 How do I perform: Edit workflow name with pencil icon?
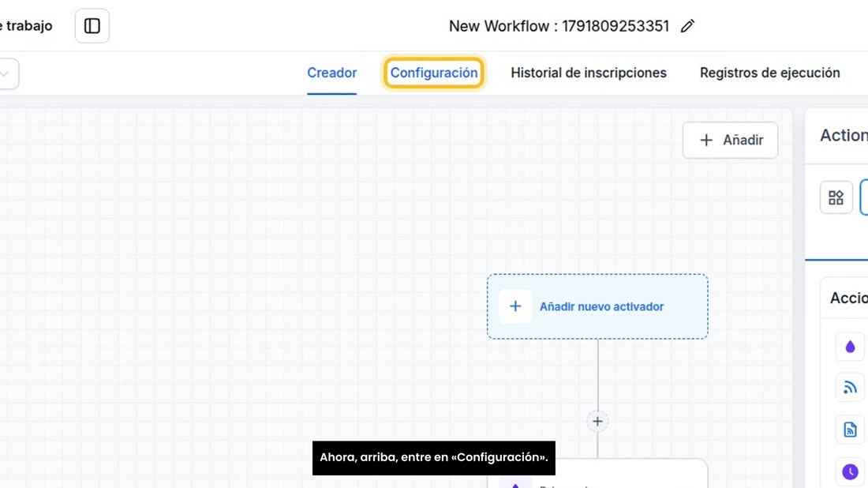tap(687, 26)
